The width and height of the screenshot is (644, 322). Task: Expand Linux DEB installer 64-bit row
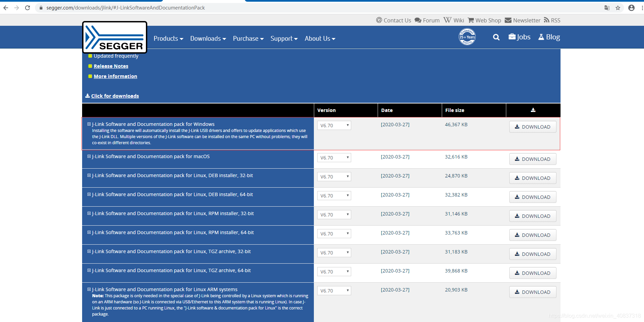tap(89, 194)
